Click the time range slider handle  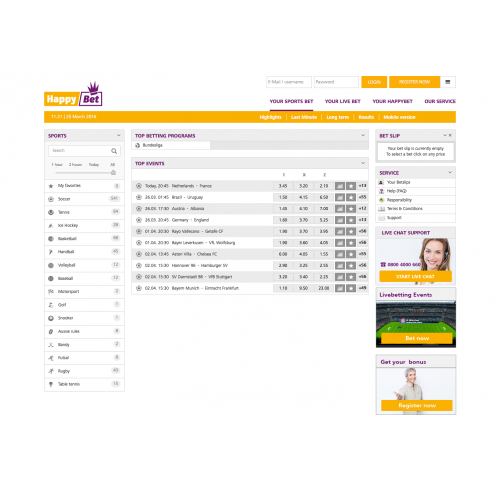tap(113, 172)
